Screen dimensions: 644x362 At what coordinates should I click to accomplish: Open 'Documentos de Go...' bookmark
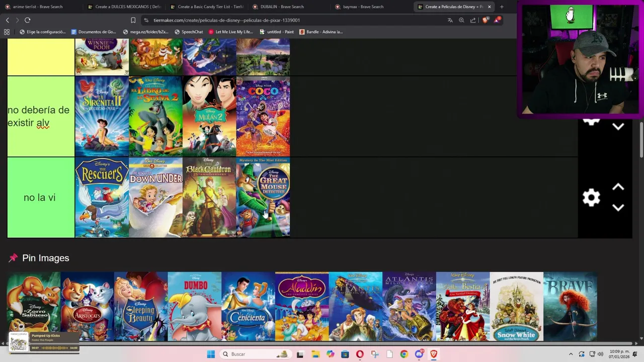[94, 32]
